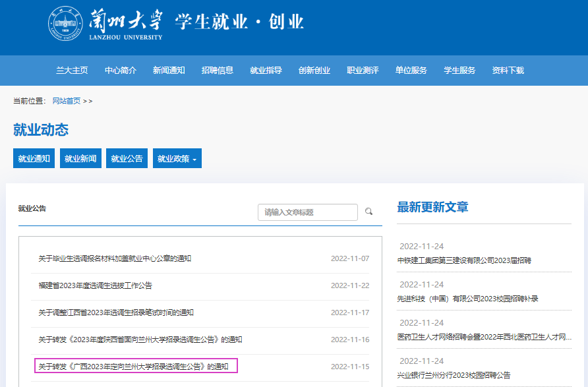The image size is (588, 387).
Task: Select 就业指导 in navigation bar
Action: coord(266,71)
